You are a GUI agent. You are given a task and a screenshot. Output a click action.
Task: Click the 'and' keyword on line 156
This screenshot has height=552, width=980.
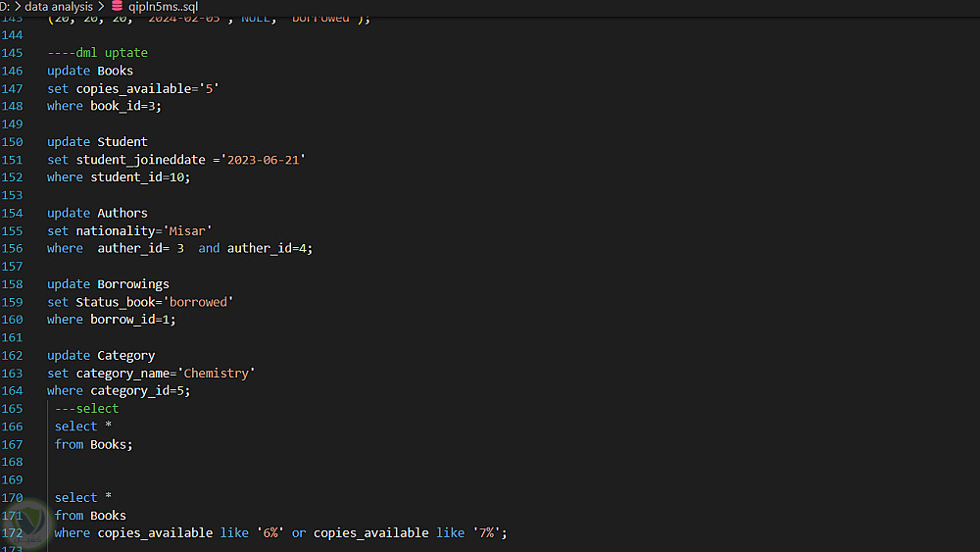(x=209, y=249)
